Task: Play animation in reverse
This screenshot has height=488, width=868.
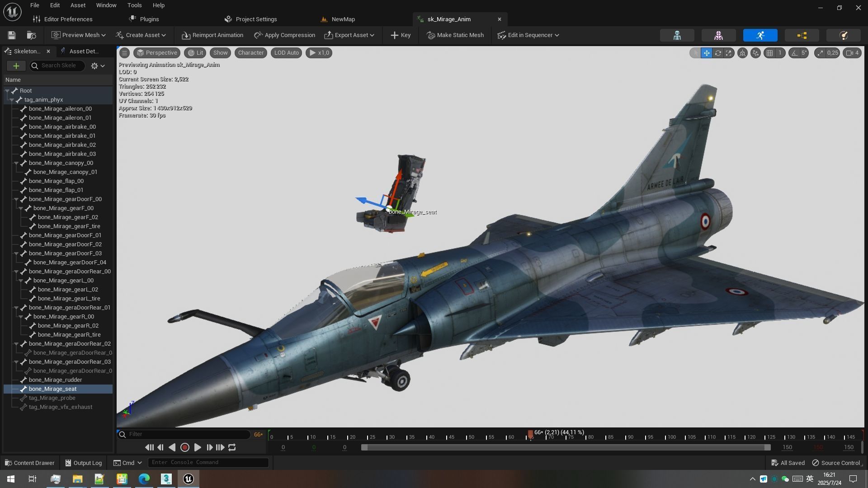Action: tap(172, 447)
